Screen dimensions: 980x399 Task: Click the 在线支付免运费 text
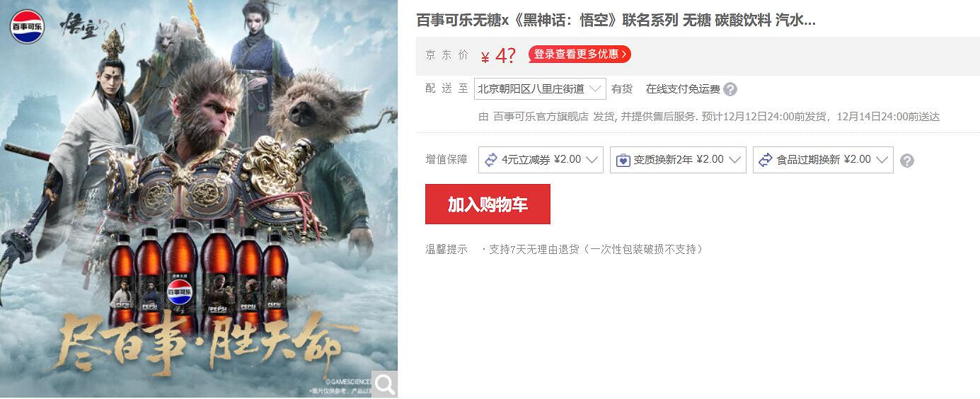[683, 89]
